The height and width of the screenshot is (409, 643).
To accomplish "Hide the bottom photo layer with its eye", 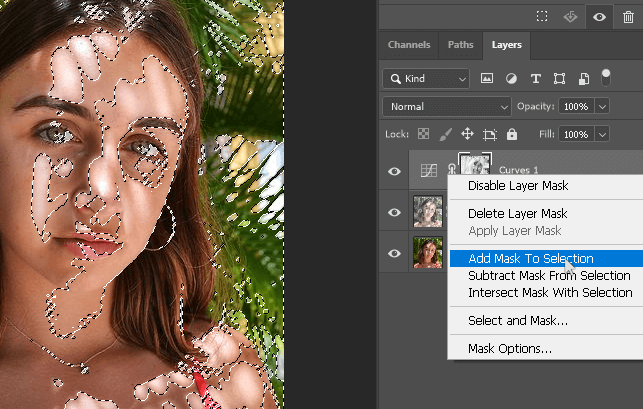I will 394,253.
